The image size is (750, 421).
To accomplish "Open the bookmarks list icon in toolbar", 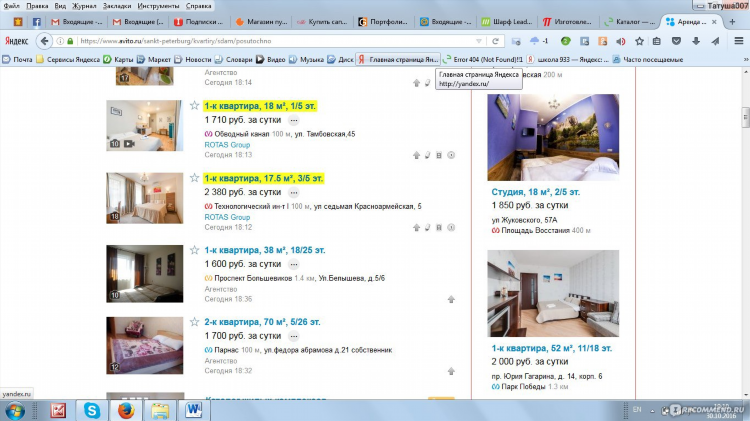I will (657, 41).
